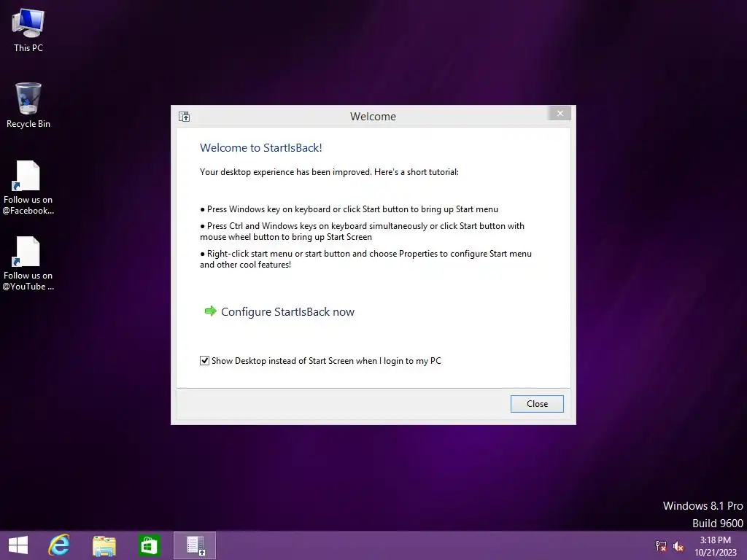Open Windows Store from taskbar

click(x=149, y=545)
